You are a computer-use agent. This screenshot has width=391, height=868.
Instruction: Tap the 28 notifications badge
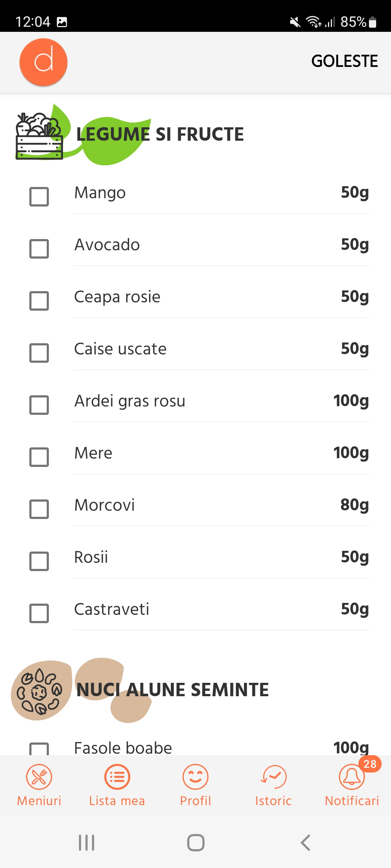point(370,764)
